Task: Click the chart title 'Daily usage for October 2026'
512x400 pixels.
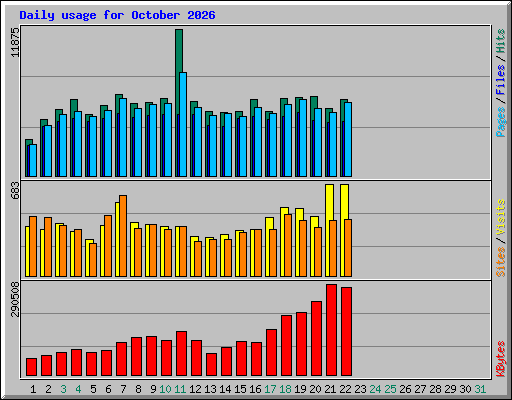Action: tap(117, 15)
